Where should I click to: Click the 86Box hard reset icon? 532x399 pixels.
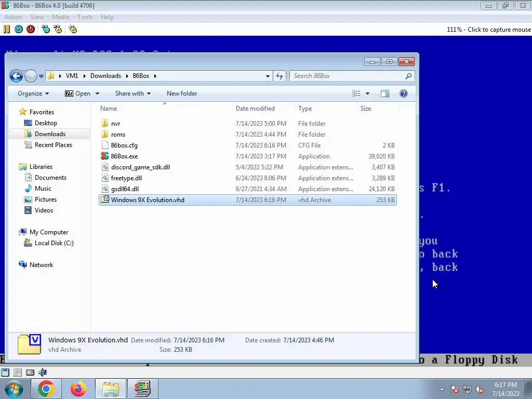[x=19, y=29]
